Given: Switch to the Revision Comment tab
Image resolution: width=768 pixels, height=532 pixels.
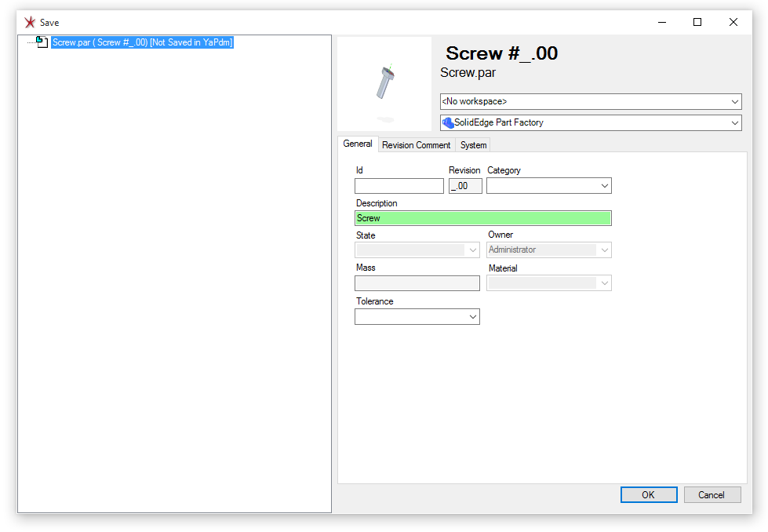Looking at the screenshot, I should (x=416, y=145).
